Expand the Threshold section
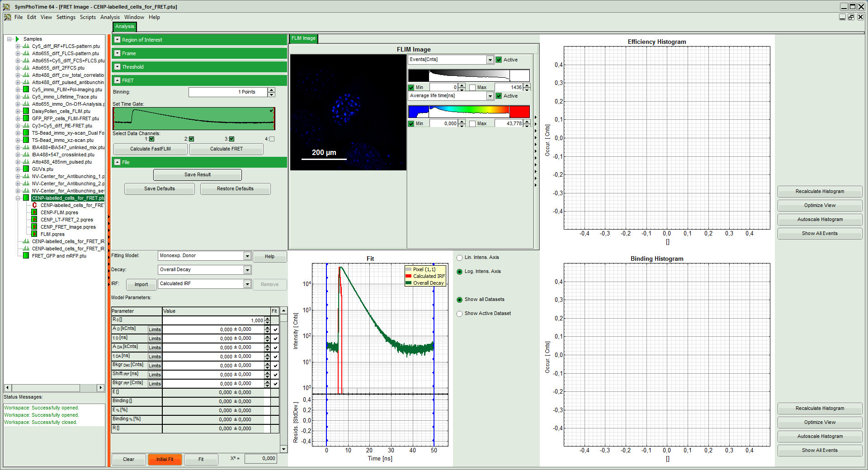 coord(118,67)
